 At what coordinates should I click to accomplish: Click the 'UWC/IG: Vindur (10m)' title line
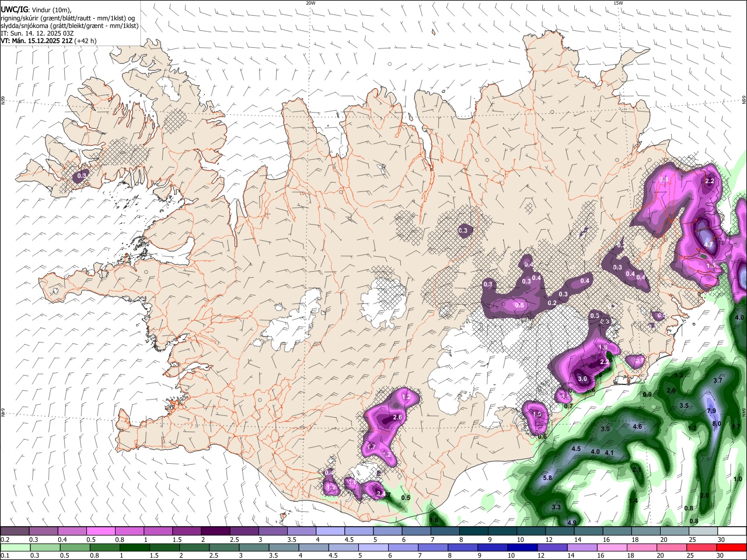point(36,9)
